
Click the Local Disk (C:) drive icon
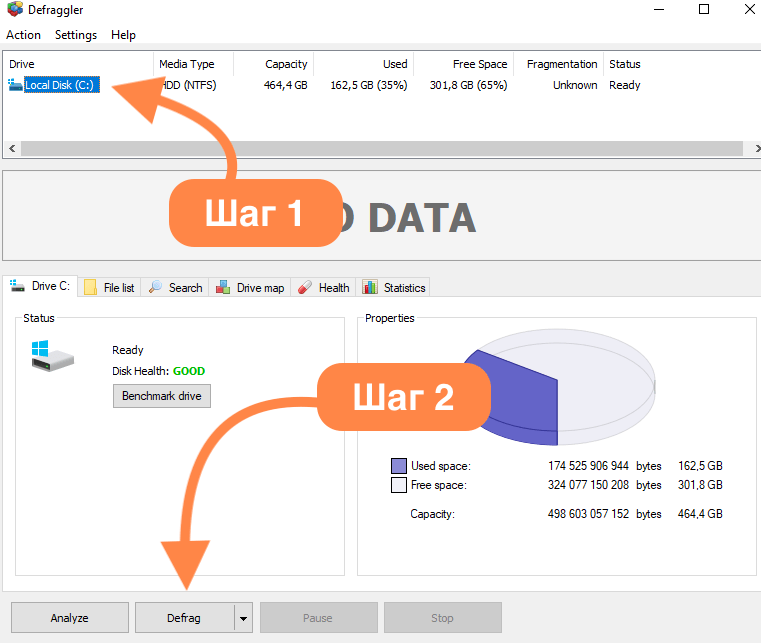tap(15, 85)
